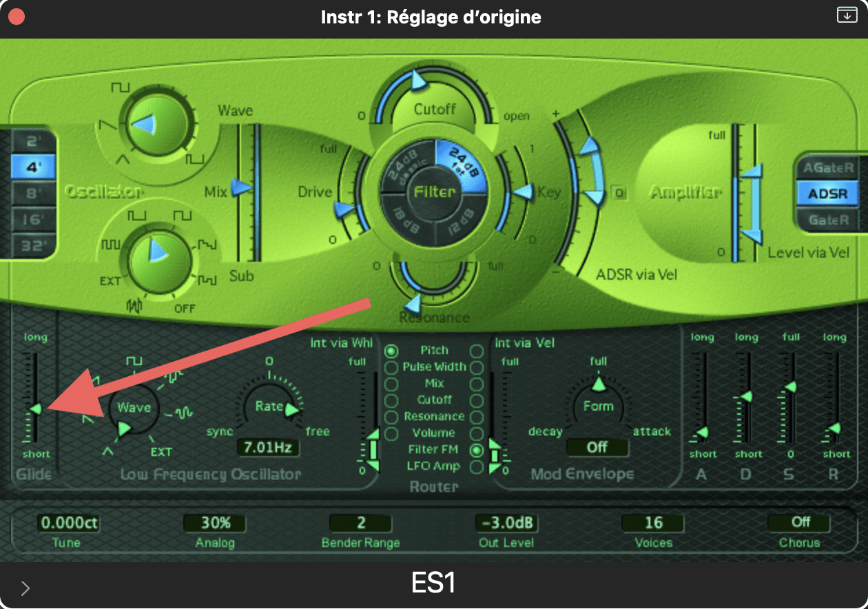Click the Mod Envelope Off value field
This screenshot has height=609, width=868.
point(597,447)
